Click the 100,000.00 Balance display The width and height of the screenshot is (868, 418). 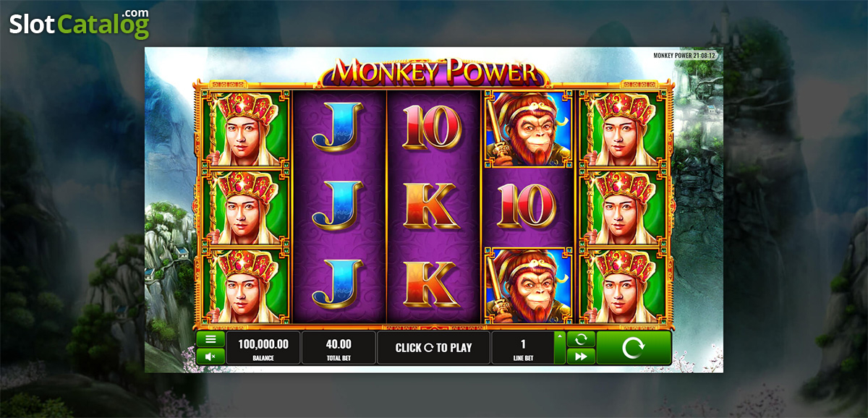click(x=263, y=348)
